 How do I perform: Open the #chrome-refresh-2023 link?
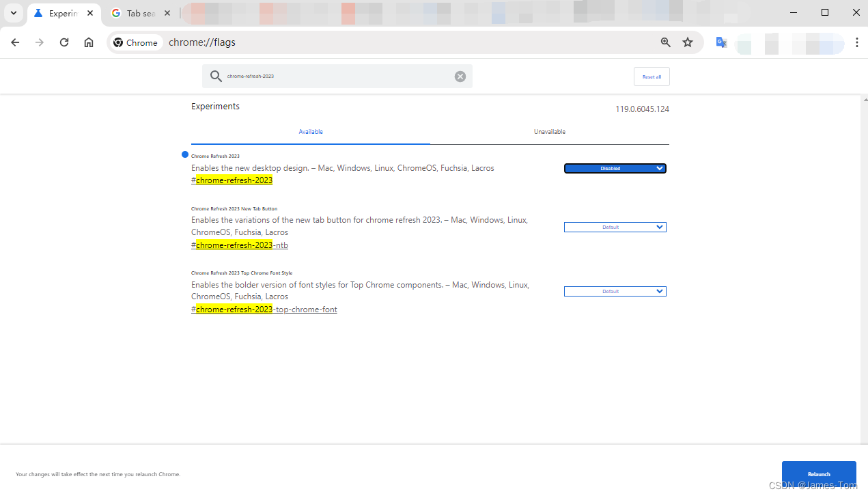[x=232, y=180]
